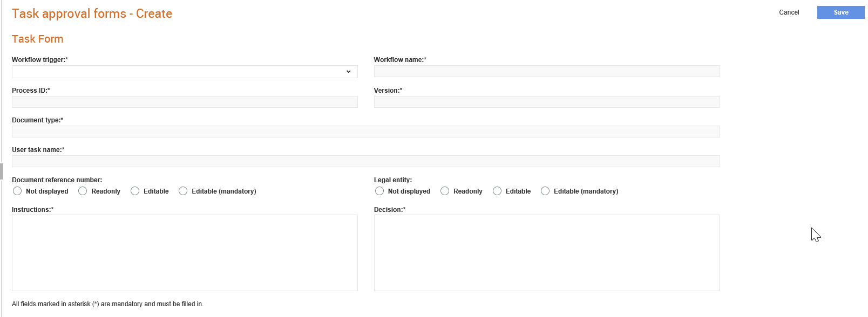Click the Workflow trigger combo box
Image resolution: width=868 pixels, height=317 pixels.
185,72
